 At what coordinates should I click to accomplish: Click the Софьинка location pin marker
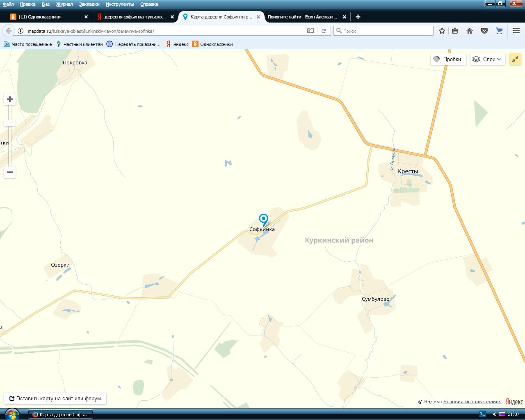pos(263,219)
